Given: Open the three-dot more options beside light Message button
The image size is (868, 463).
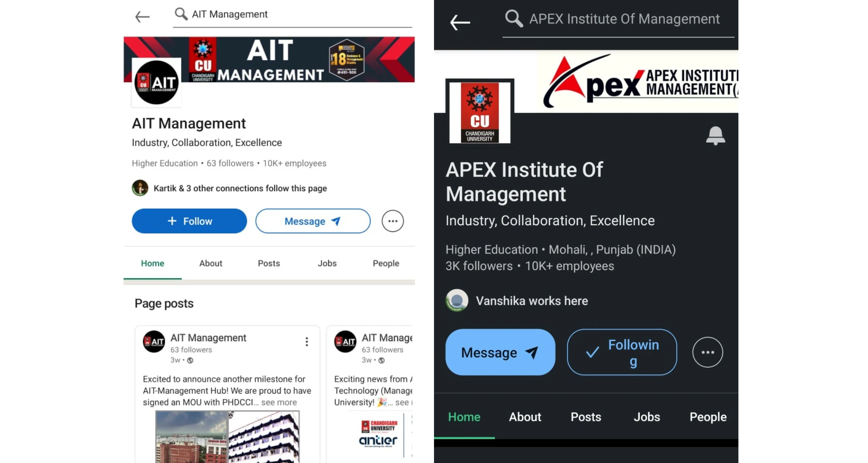Looking at the screenshot, I should (392, 221).
